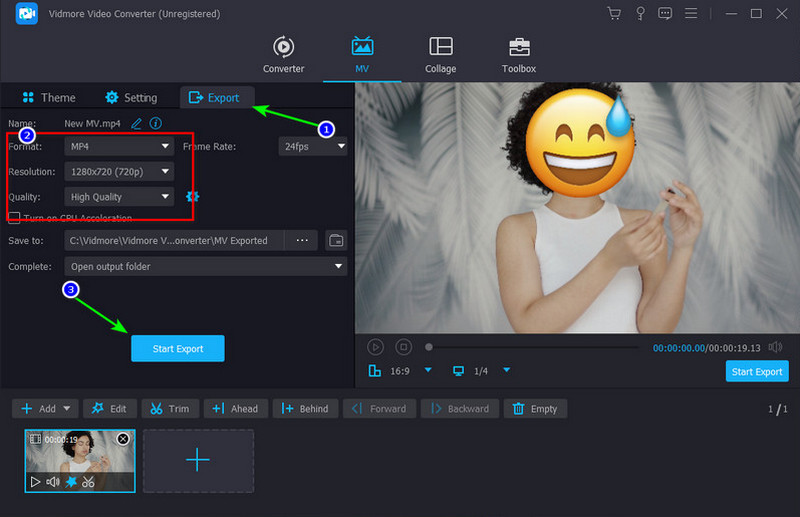This screenshot has height=517, width=800.
Task: Click the Trim button
Action: coord(170,408)
